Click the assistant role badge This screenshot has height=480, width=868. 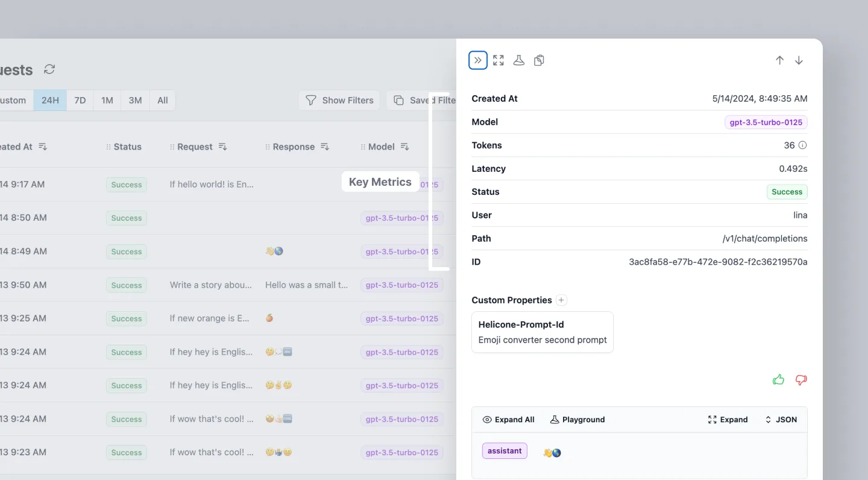pyautogui.click(x=505, y=451)
